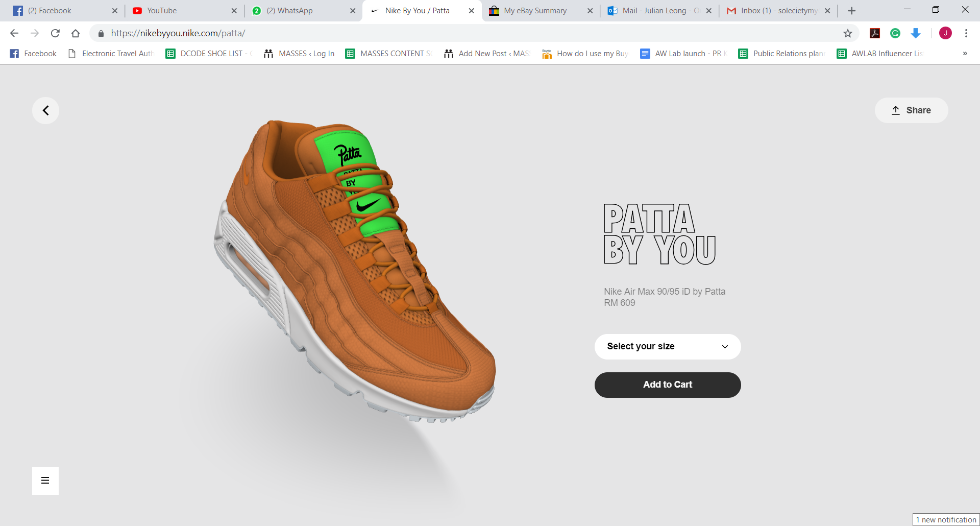Bookmark this page with the star icon
The height and width of the screenshot is (526, 980).
pyautogui.click(x=847, y=33)
